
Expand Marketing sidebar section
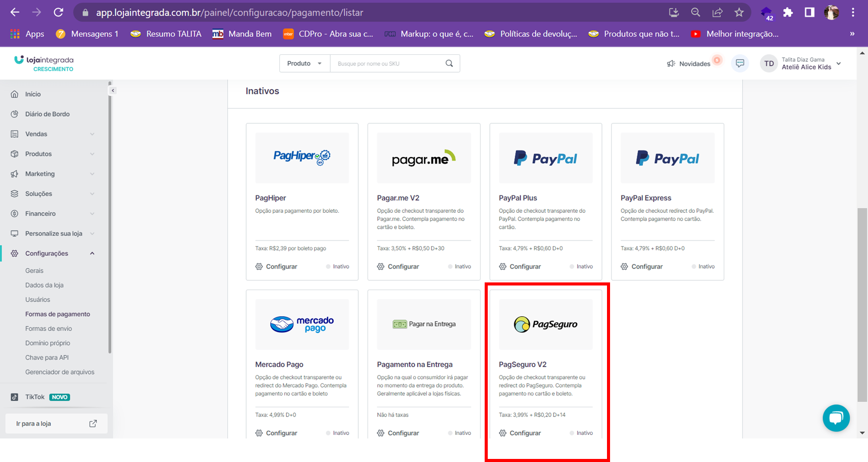click(53, 174)
